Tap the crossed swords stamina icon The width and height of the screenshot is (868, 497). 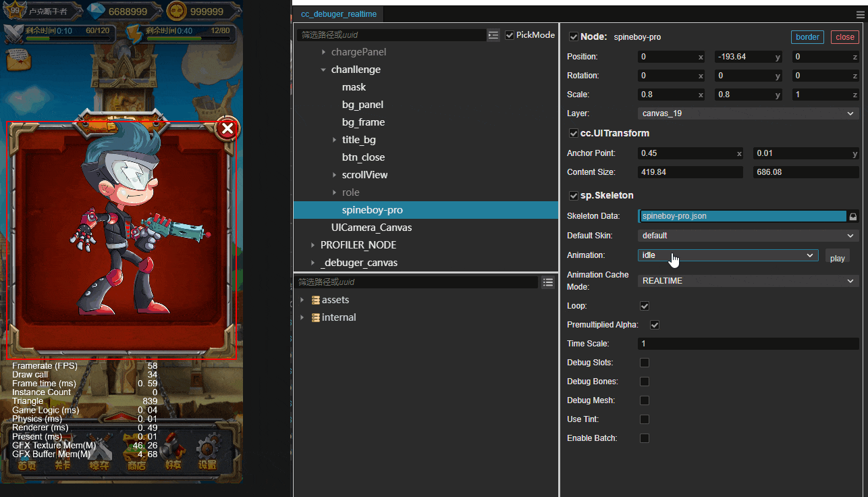[x=13, y=33]
